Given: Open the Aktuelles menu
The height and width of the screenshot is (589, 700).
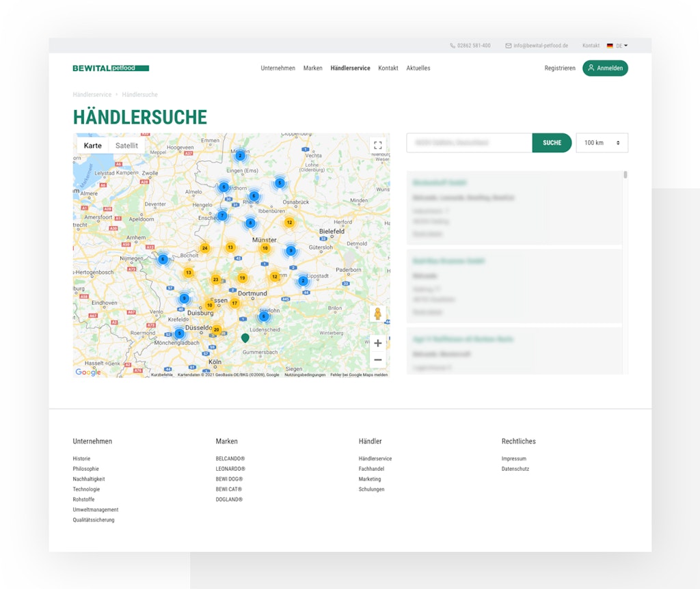Looking at the screenshot, I should [x=418, y=68].
